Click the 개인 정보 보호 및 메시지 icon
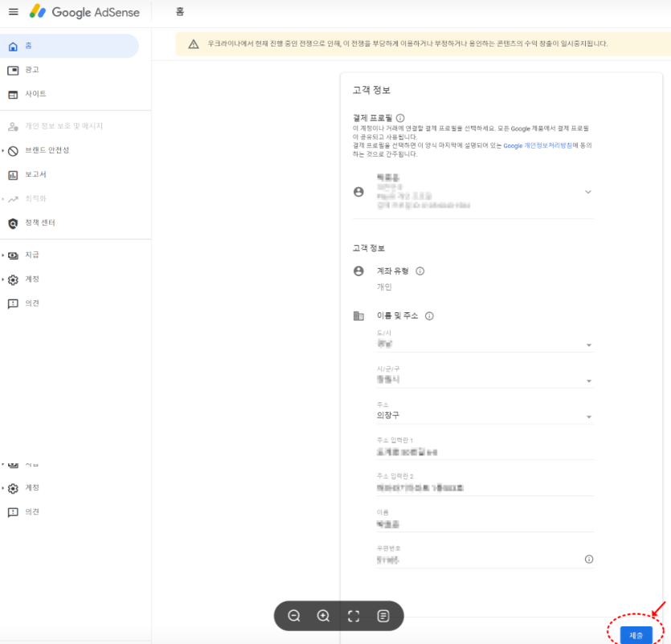671x644 pixels. (x=14, y=127)
